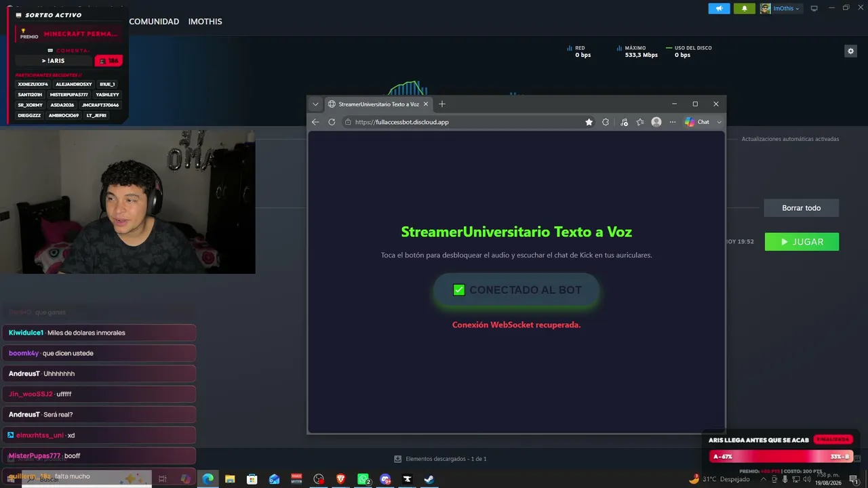Open the Edge profile avatar
This screenshot has width=868, height=488.
pyautogui.click(x=656, y=122)
